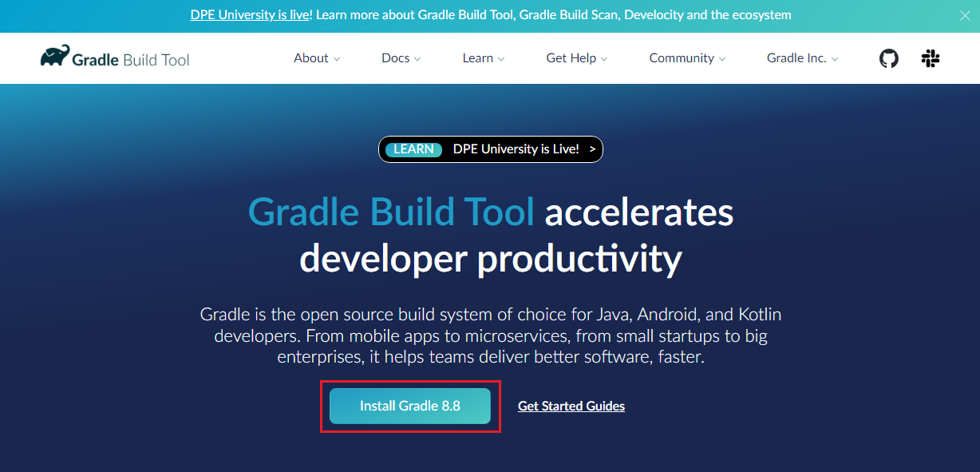Click the About menu label
Image resolution: width=980 pixels, height=472 pixels.
(x=310, y=58)
